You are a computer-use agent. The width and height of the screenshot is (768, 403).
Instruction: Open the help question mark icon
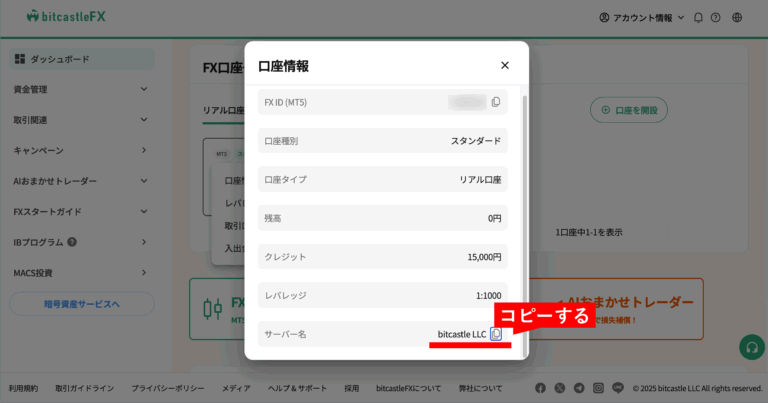pyautogui.click(x=716, y=18)
